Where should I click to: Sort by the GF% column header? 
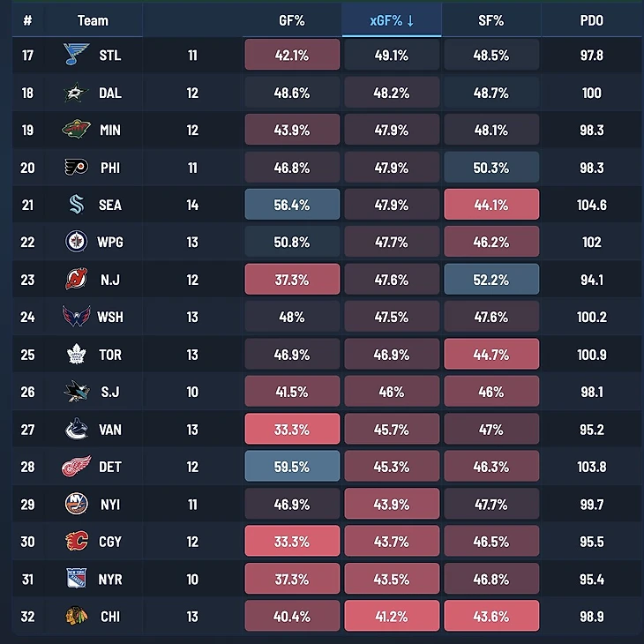[x=292, y=20]
